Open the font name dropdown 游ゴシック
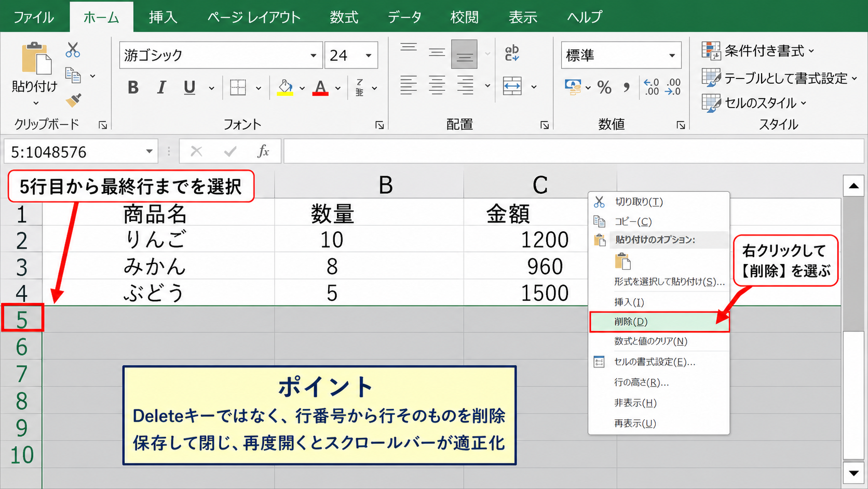The width and height of the screenshot is (868, 489). [313, 56]
